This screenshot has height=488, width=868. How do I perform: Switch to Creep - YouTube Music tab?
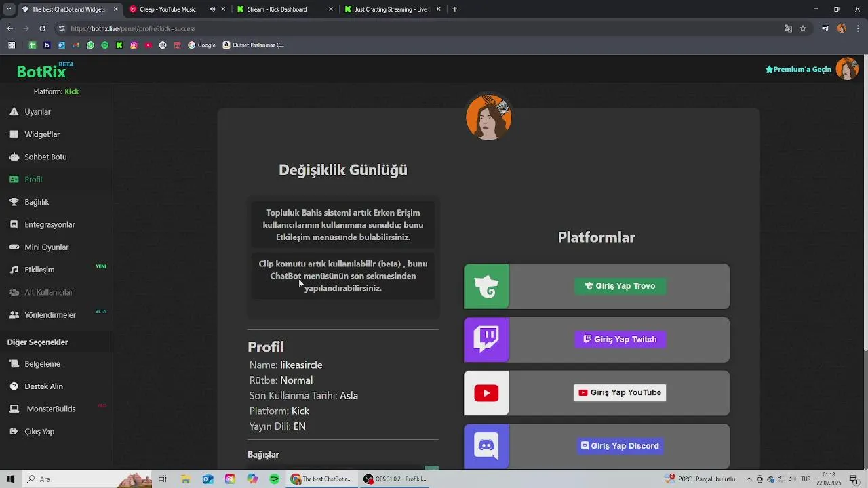[x=167, y=9]
